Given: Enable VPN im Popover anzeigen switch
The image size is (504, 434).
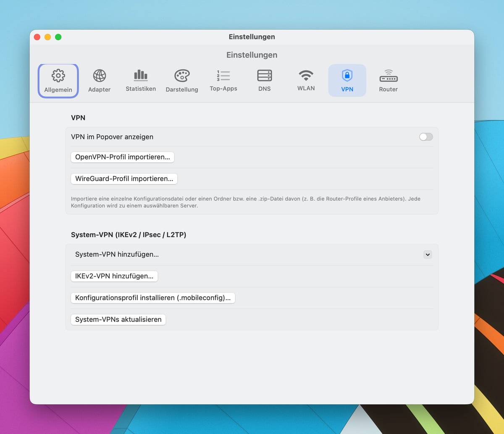Looking at the screenshot, I should click(x=426, y=137).
